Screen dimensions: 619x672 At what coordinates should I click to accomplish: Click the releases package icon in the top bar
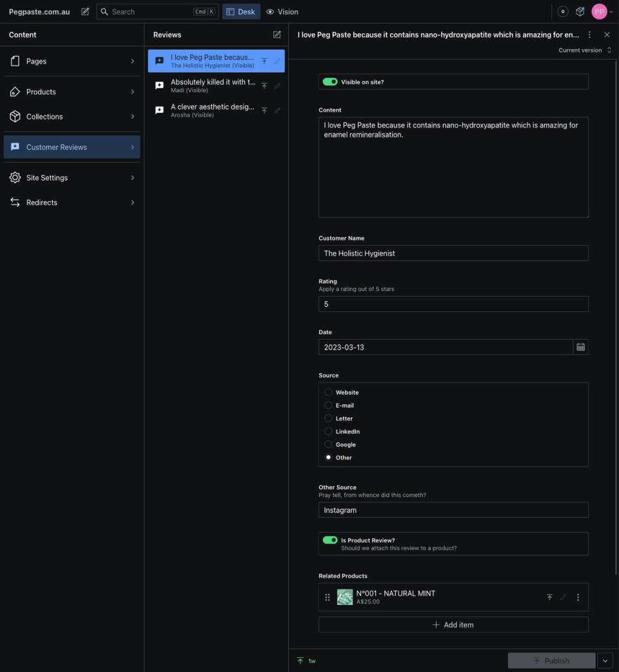tap(580, 11)
